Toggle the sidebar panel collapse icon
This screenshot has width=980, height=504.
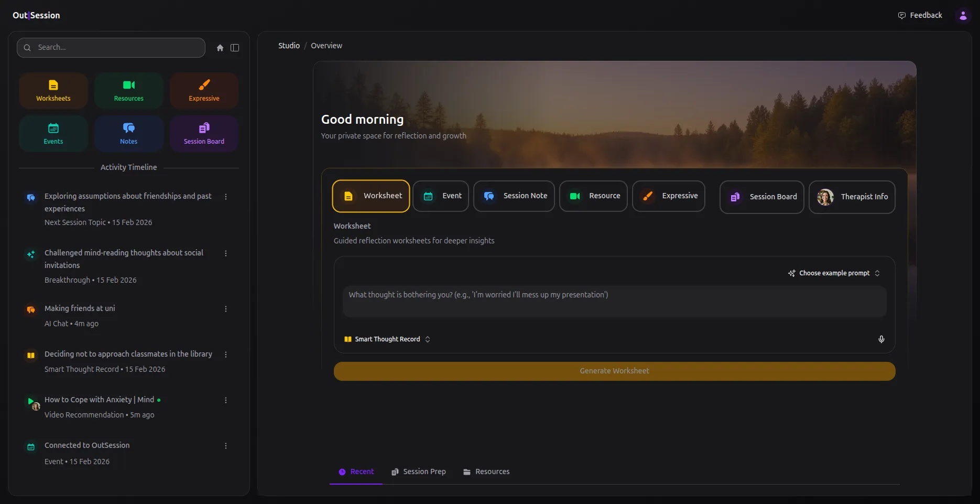pyautogui.click(x=235, y=48)
